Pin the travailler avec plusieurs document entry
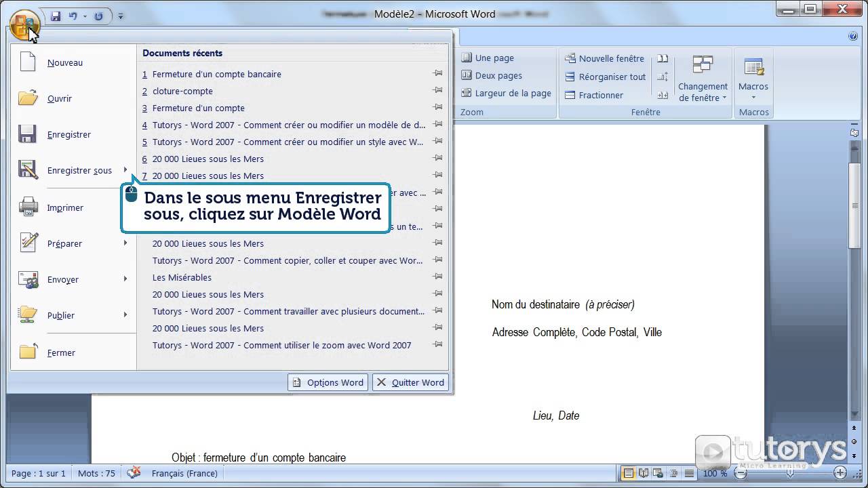The height and width of the screenshot is (488, 868). [x=438, y=310]
